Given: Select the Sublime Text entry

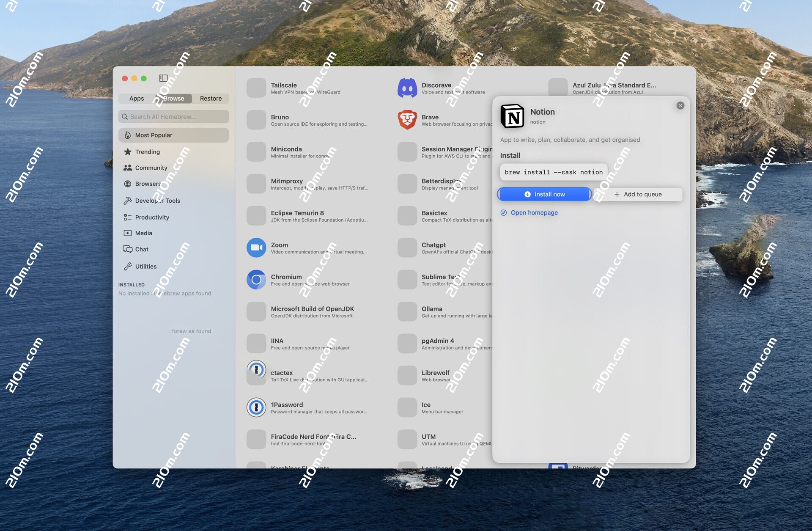Looking at the screenshot, I should click(445, 280).
